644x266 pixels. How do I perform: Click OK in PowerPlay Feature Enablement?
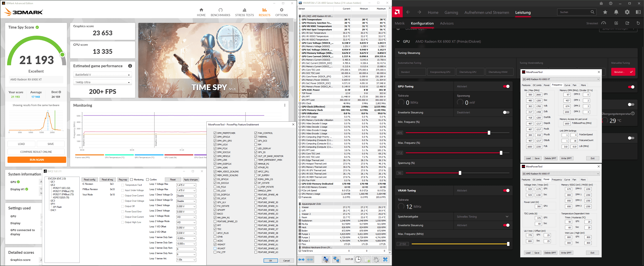tap(270, 260)
